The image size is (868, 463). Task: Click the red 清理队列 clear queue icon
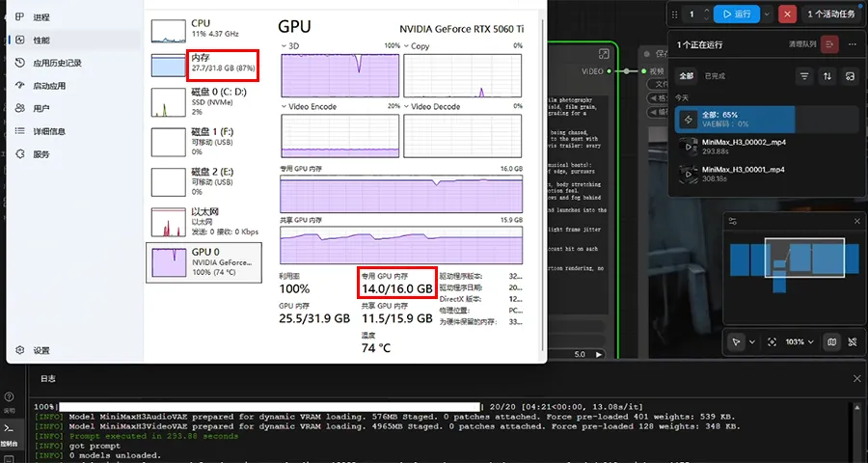coord(828,44)
